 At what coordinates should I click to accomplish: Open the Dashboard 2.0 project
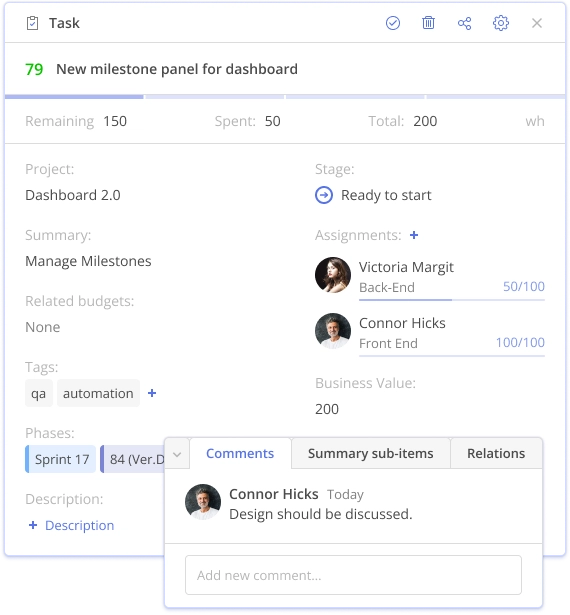point(73,195)
